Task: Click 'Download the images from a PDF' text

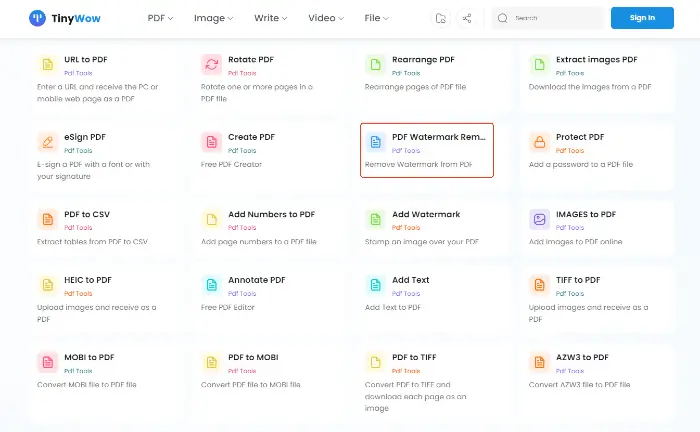Action: pyautogui.click(x=590, y=87)
